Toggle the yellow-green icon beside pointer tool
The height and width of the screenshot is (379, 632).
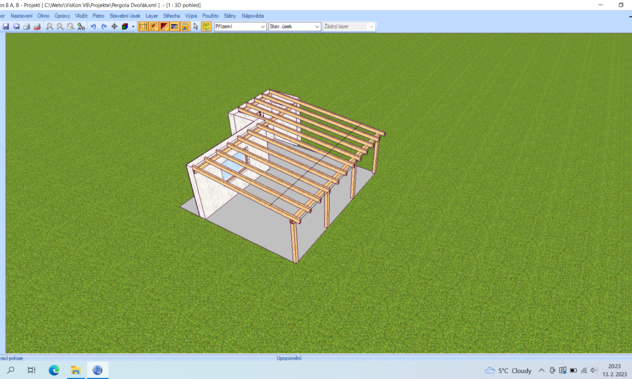tap(206, 27)
